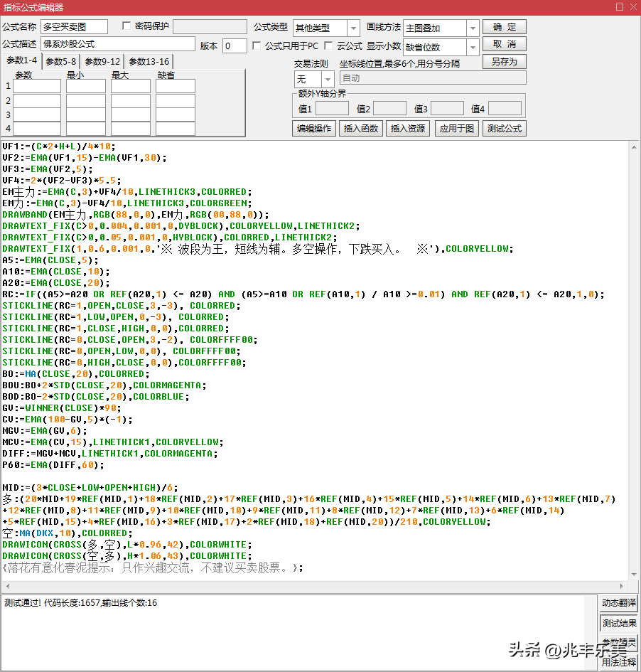Switch to the 参数1-4 tab

[x=22, y=61]
